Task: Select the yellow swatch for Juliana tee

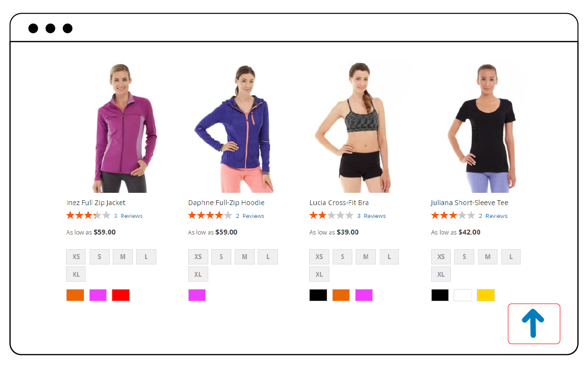Action: pos(486,295)
